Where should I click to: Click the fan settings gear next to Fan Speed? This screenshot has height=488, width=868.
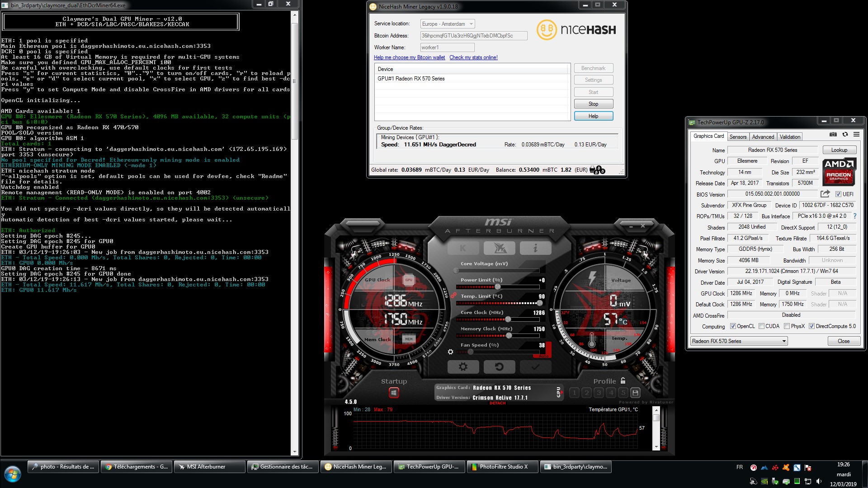pos(450,352)
